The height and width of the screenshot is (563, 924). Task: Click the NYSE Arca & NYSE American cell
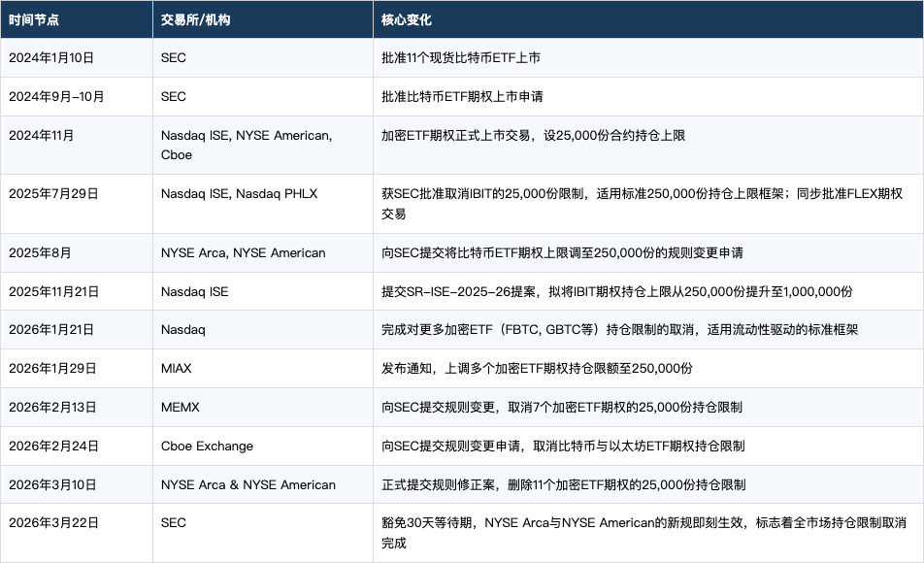point(247,484)
